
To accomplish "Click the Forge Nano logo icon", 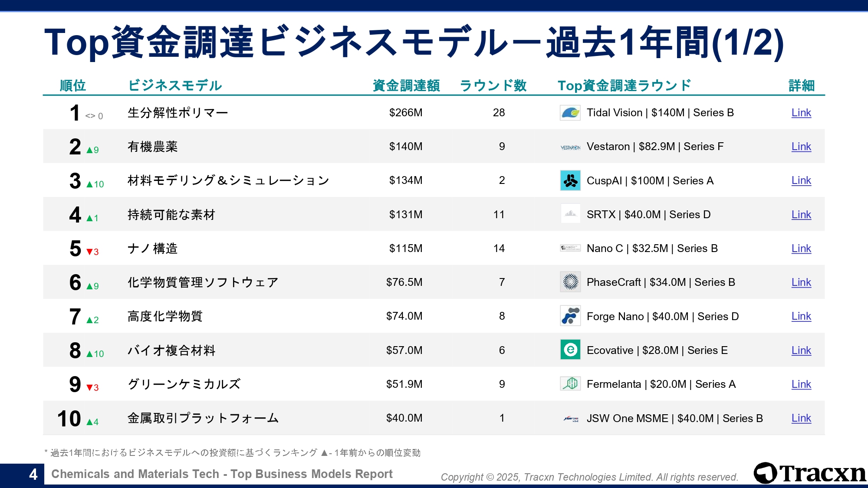I will (x=570, y=316).
